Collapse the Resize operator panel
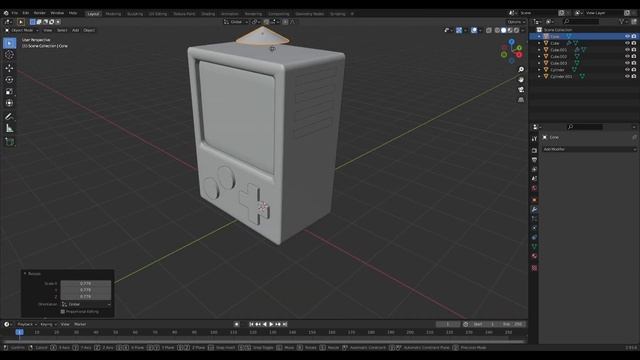The height and width of the screenshot is (360, 640). click(25, 273)
